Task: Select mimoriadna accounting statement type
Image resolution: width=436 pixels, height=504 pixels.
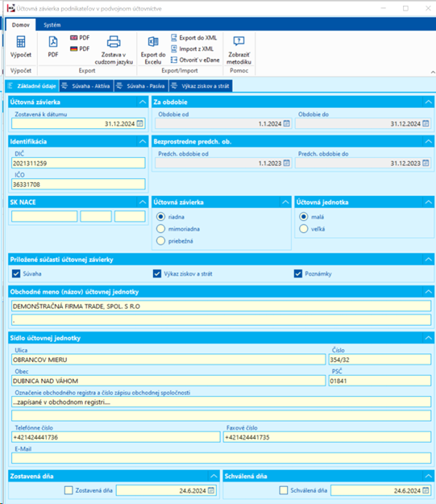Action: coord(160,229)
